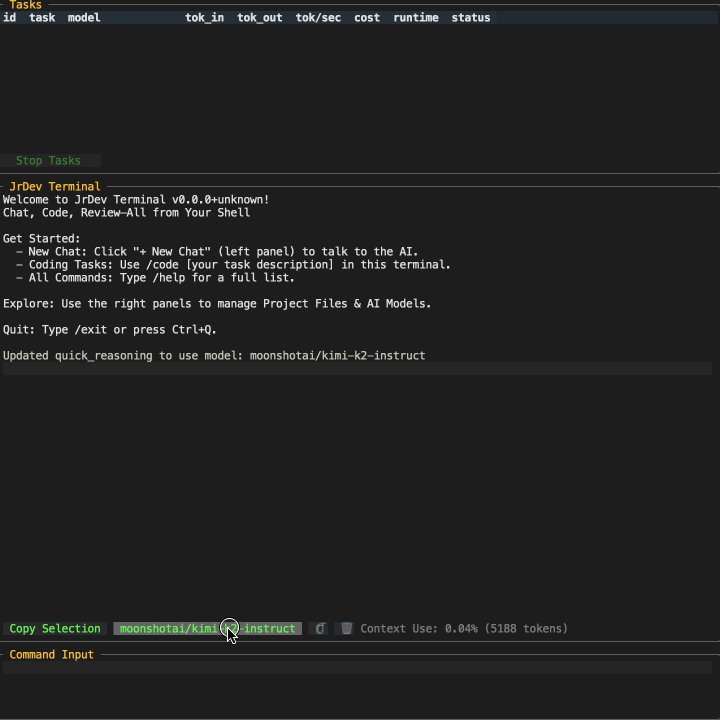Click the cost column header

[x=367, y=17]
